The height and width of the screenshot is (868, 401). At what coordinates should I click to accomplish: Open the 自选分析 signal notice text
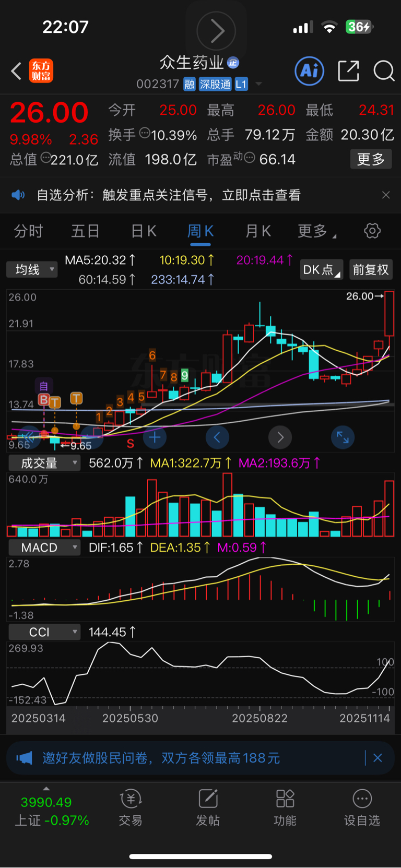169,195
